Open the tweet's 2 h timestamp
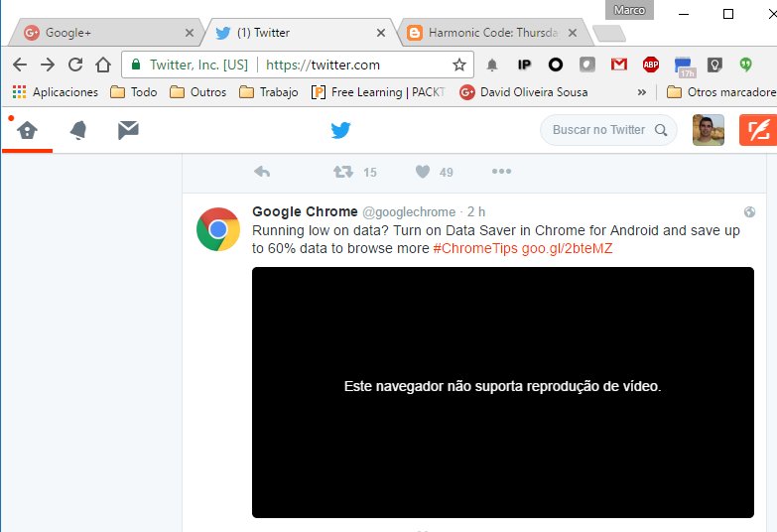The height and width of the screenshot is (532, 777). point(476,212)
